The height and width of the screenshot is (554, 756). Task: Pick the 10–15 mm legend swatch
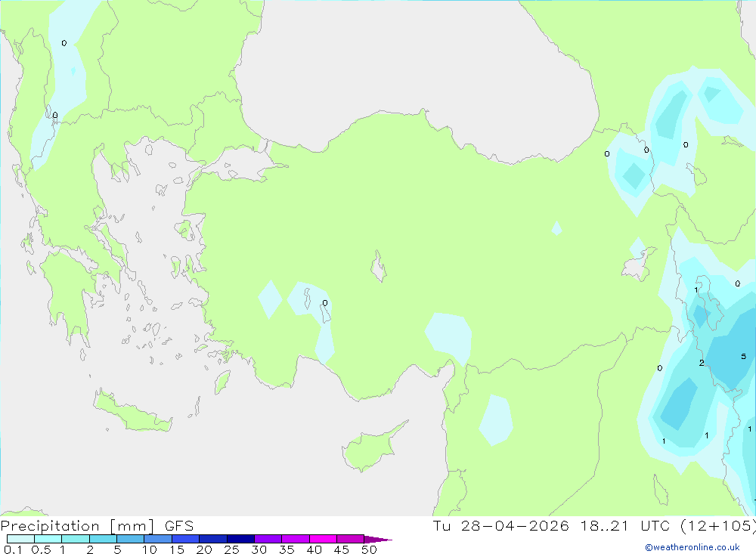tap(158, 539)
